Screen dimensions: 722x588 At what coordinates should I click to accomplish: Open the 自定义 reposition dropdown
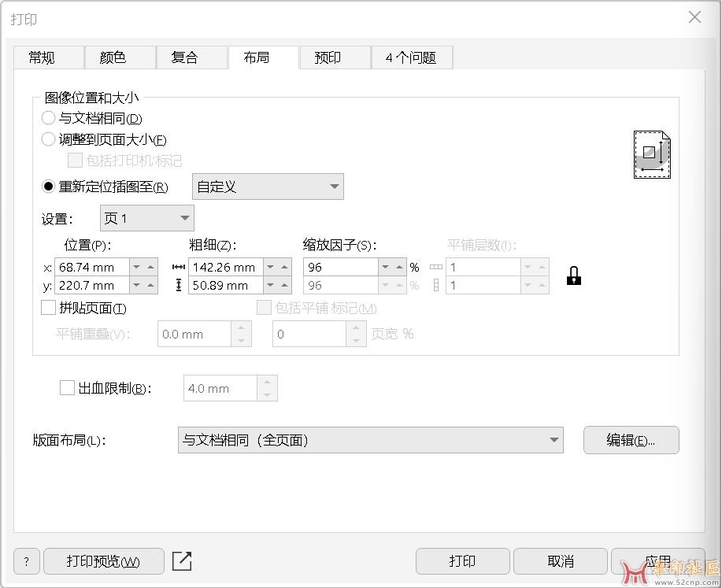tap(268, 187)
